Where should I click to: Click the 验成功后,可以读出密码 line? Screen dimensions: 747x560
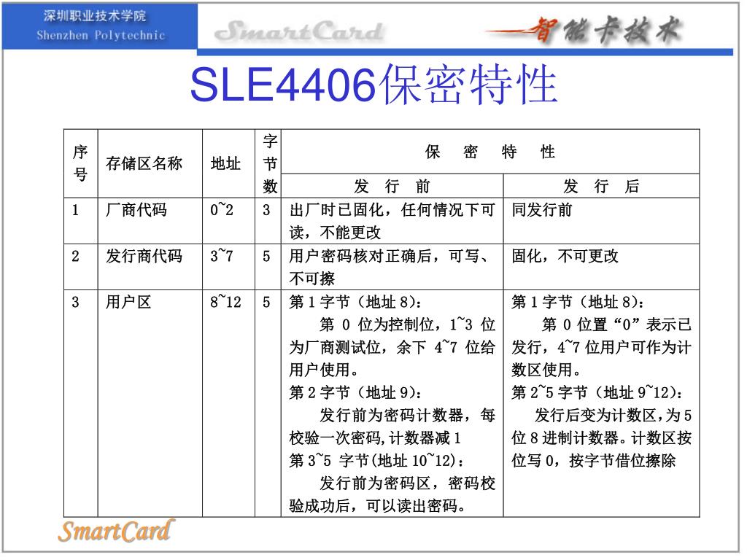(377, 506)
